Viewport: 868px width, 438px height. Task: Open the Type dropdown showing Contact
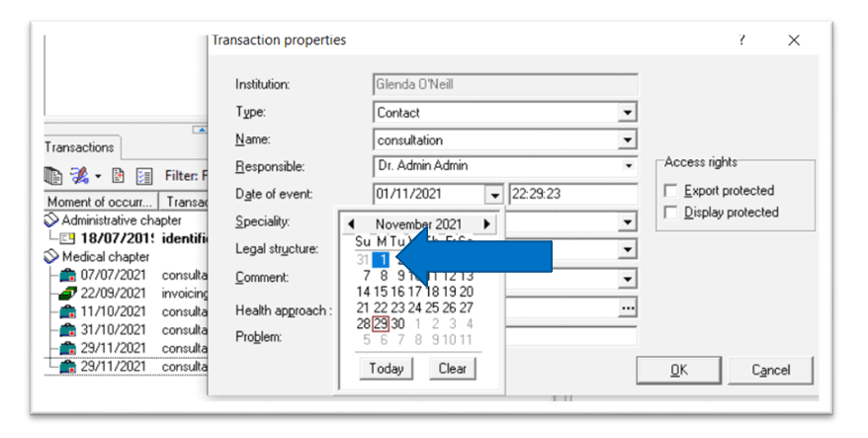[628, 113]
